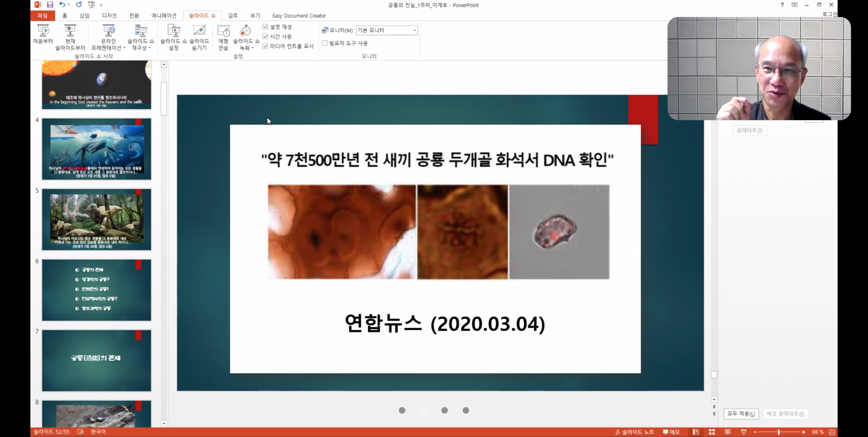Select slide 5 dinosaurs thumbnail
This screenshot has height=437, width=868.
coord(96,220)
